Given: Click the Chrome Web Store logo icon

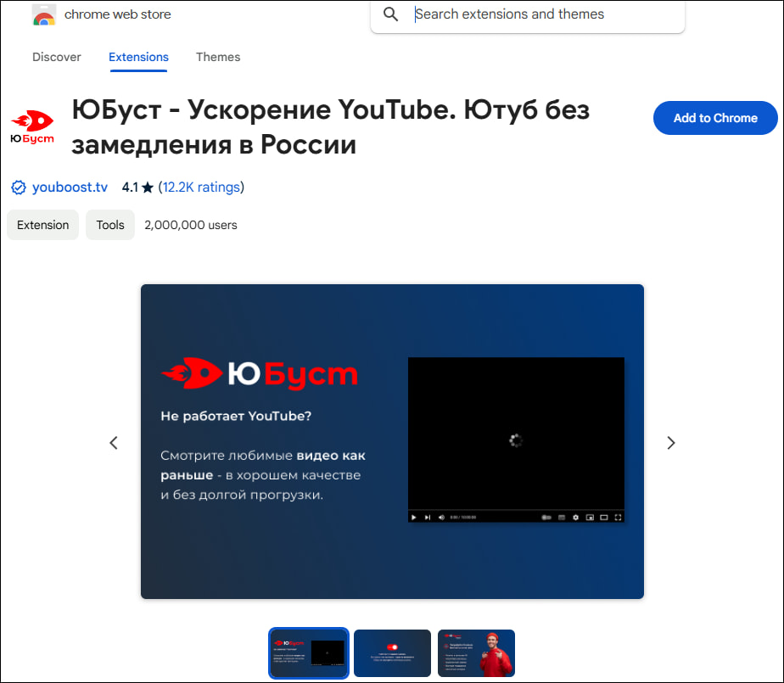Looking at the screenshot, I should [44, 14].
